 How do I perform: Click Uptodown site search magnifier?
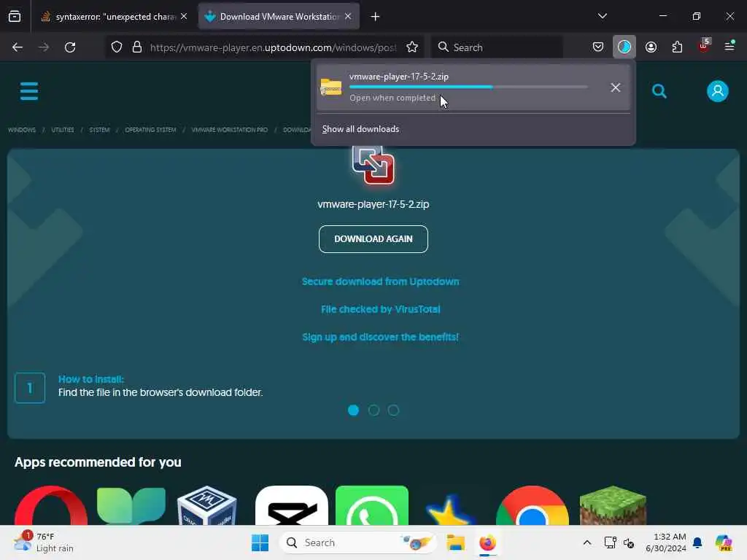659,91
